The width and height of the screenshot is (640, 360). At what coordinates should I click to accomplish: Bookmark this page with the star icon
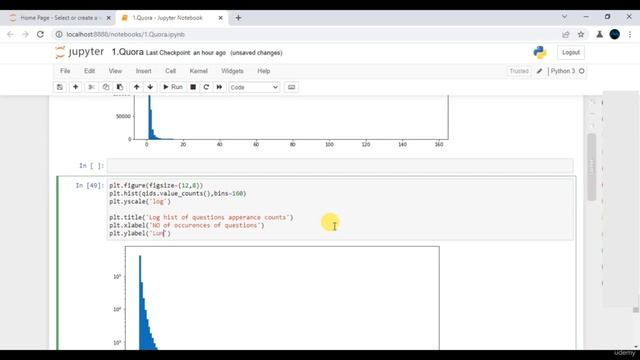(581, 34)
